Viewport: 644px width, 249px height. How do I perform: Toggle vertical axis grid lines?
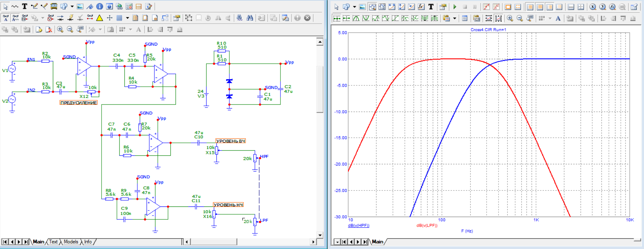[x=530, y=7]
